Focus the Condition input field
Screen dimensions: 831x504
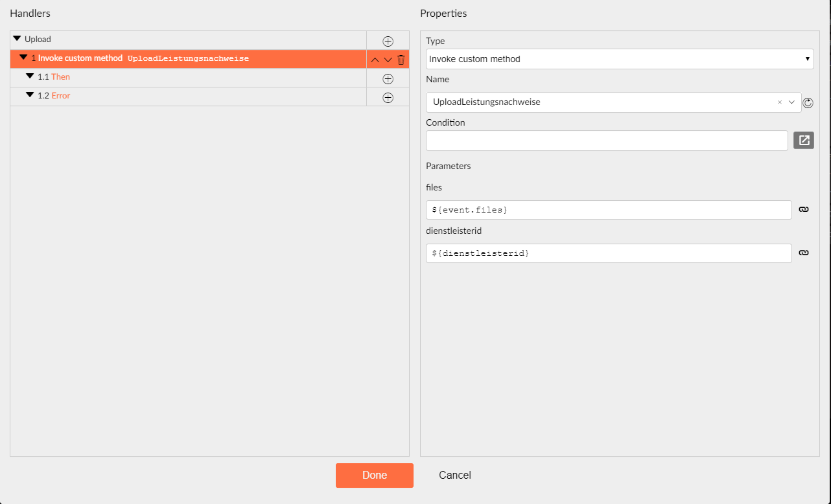click(x=607, y=141)
